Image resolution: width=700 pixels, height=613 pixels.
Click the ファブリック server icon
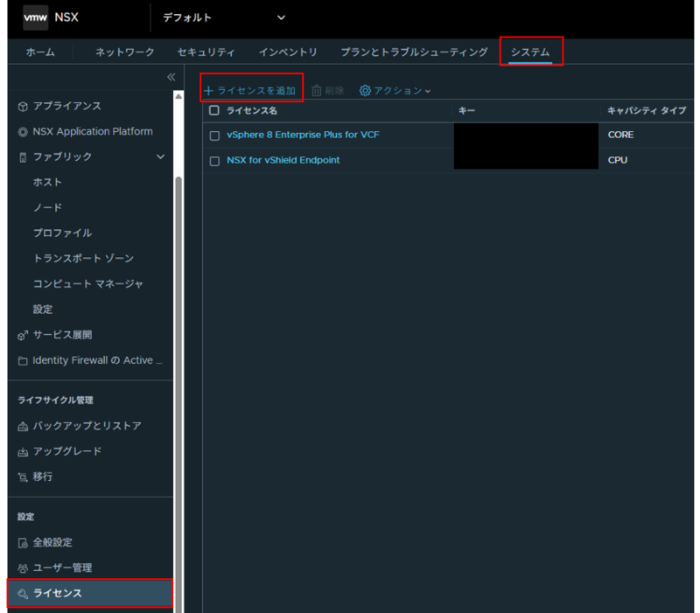(23, 157)
